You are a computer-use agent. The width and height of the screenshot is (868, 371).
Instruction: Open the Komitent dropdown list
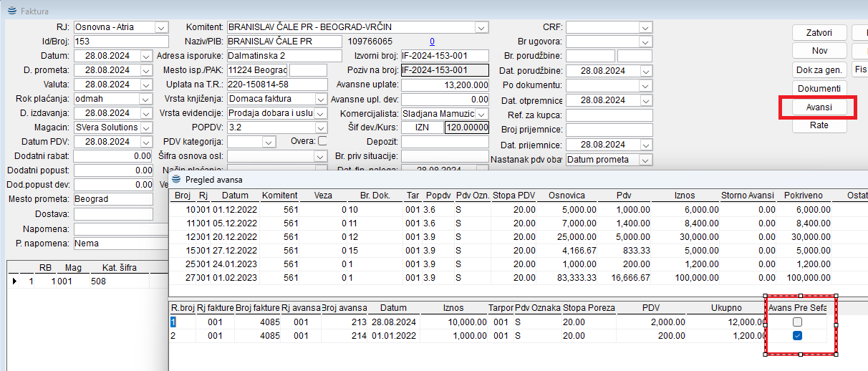click(x=480, y=27)
